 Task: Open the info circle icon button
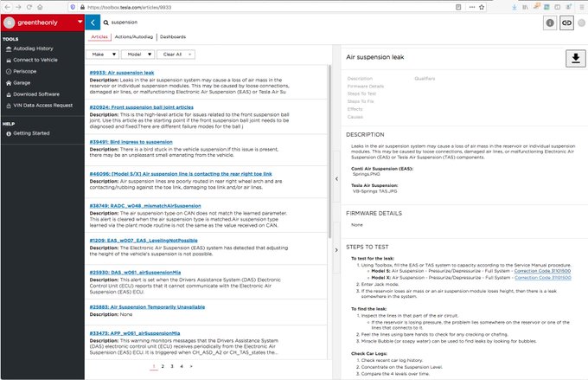pyautogui.click(x=550, y=23)
